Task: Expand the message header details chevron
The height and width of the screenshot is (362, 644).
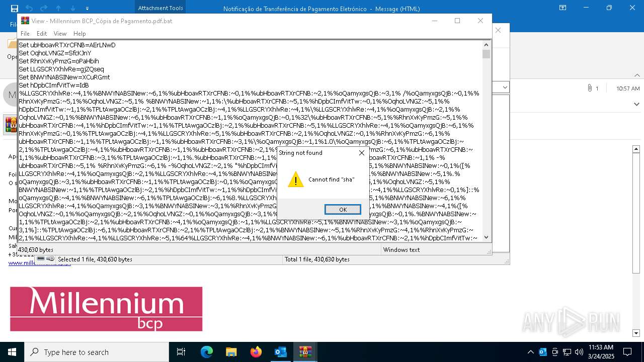Action: click(637, 104)
